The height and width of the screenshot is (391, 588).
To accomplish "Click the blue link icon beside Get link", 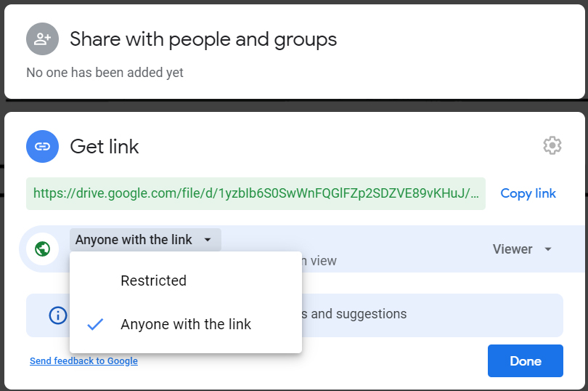I will pyautogui.click(x=42, y=147).
